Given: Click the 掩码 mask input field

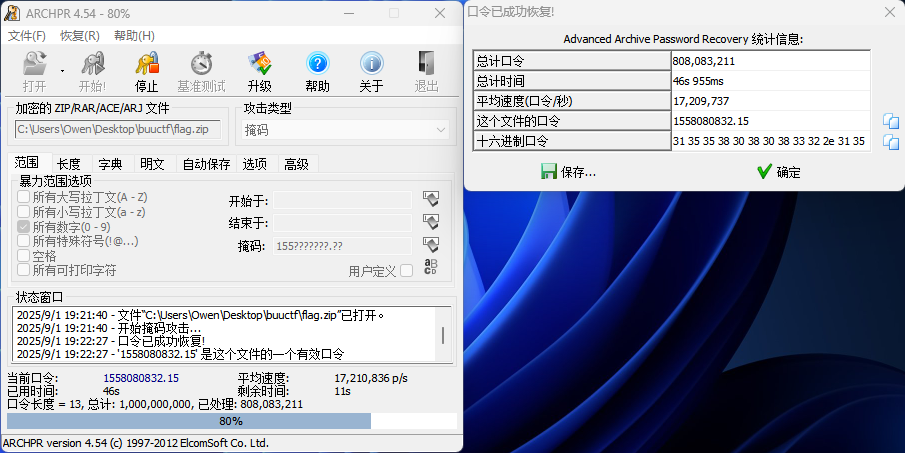Looking at the screenshot, I should click(x=342, y=246).
